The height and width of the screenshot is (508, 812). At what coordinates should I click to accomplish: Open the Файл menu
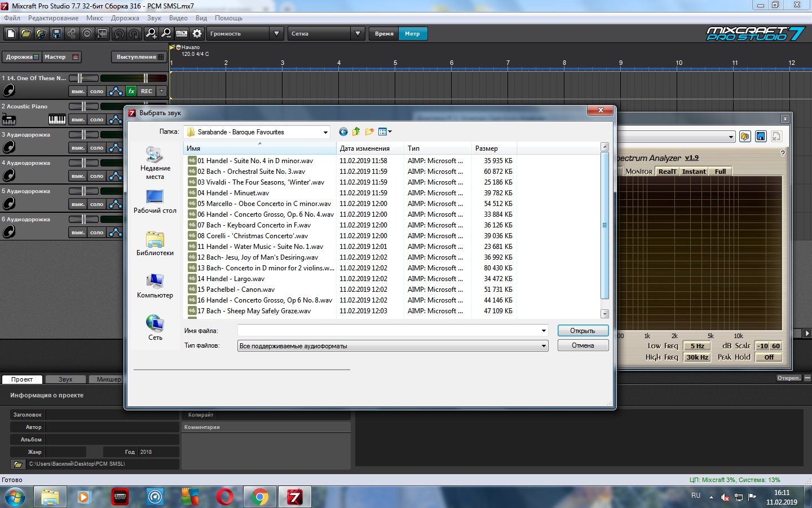(x=12, y=18)
